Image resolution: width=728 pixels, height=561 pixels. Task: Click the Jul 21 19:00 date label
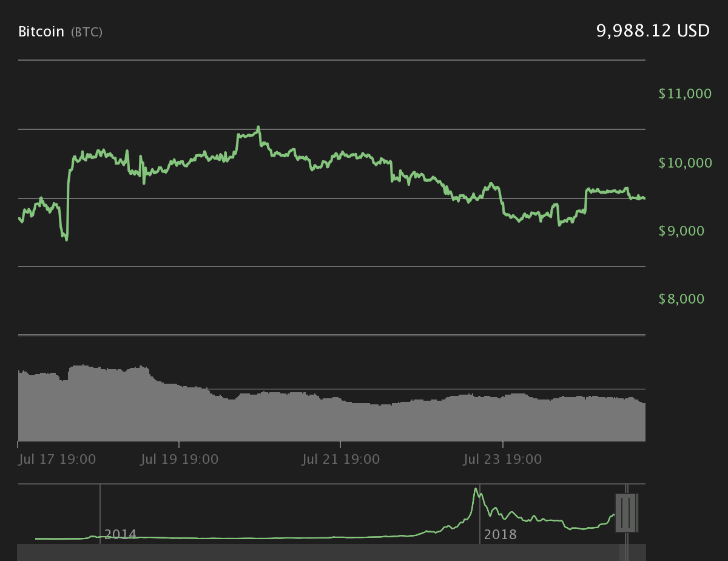pyautogui.click(x=341, y=459)
